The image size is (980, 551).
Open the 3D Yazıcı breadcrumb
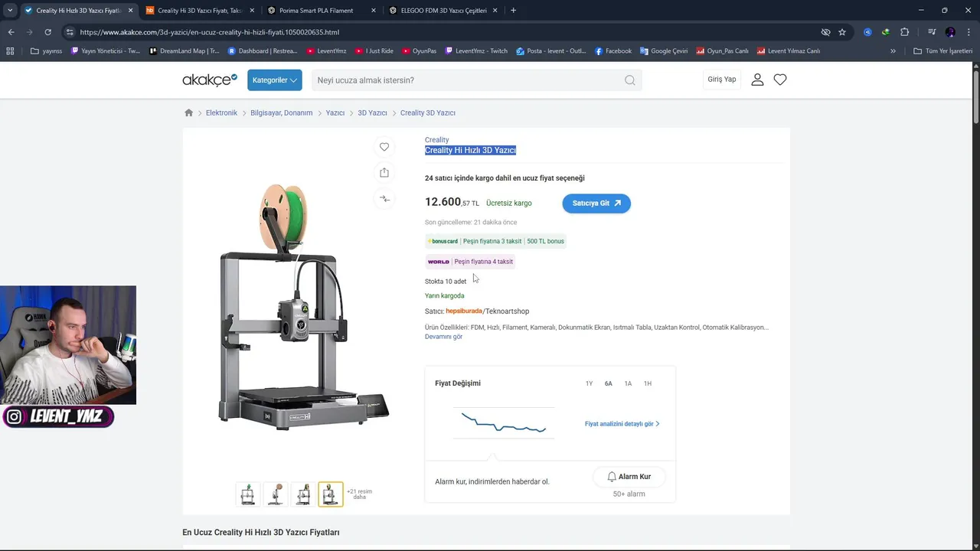point(372,112)
